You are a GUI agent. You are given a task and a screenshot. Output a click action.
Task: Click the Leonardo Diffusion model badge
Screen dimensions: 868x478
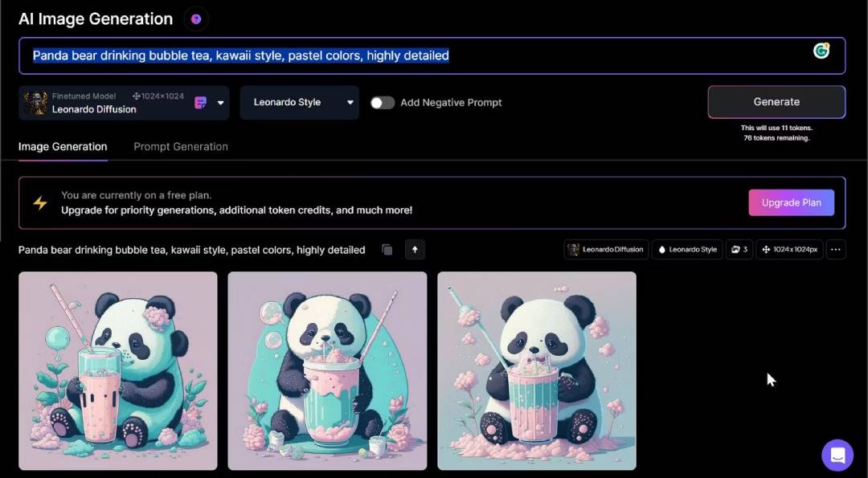(605, 249)
